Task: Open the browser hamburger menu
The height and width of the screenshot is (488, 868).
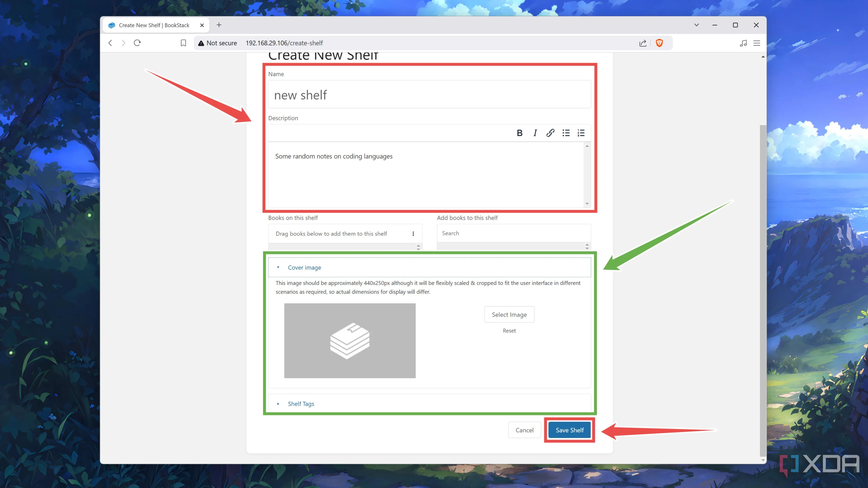Action: [757, 43]
